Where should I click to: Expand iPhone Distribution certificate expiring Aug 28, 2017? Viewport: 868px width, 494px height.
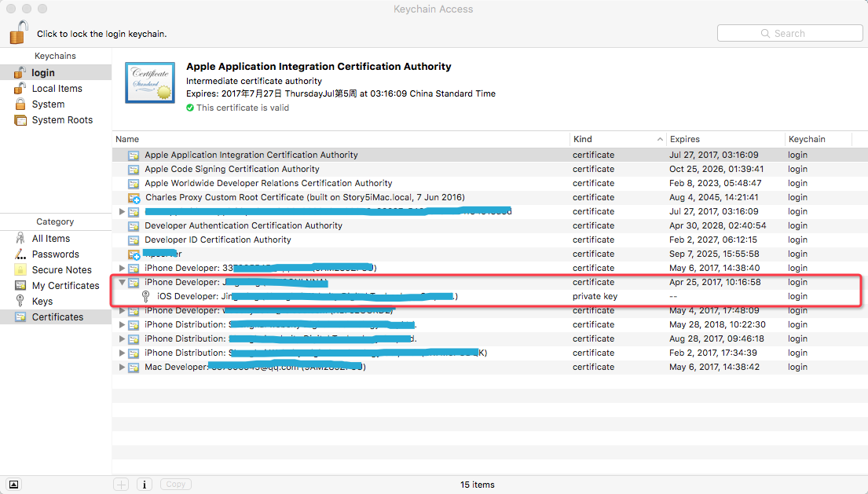click(122, 338)
